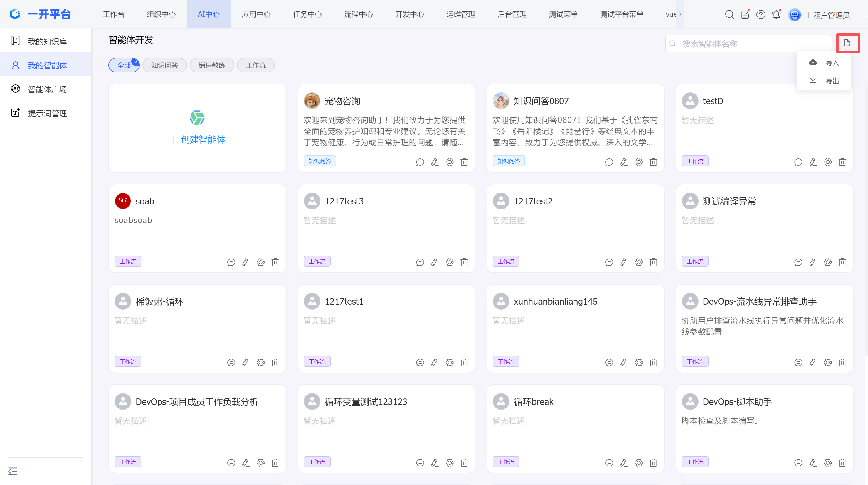Screen dimensions: 868x485
Task: Open chat icon on 知识问答0807 card
Action: 609,162
